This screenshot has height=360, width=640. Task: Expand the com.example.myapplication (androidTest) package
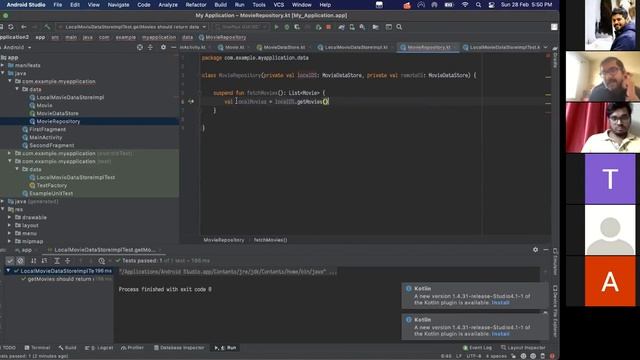click(10, 153)
